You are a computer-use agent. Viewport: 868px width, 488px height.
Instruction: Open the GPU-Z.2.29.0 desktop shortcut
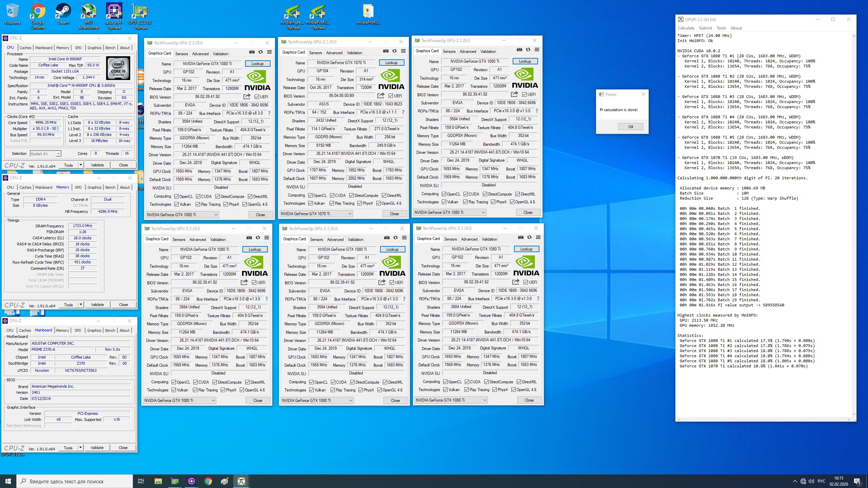click(x=140, y=16)
